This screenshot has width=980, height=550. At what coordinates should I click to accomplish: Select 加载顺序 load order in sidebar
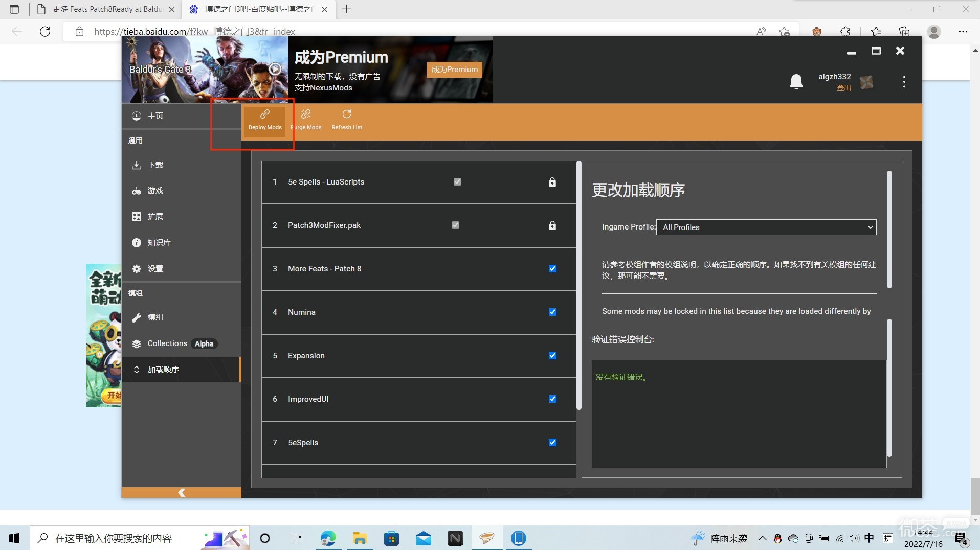coord(181,370)
